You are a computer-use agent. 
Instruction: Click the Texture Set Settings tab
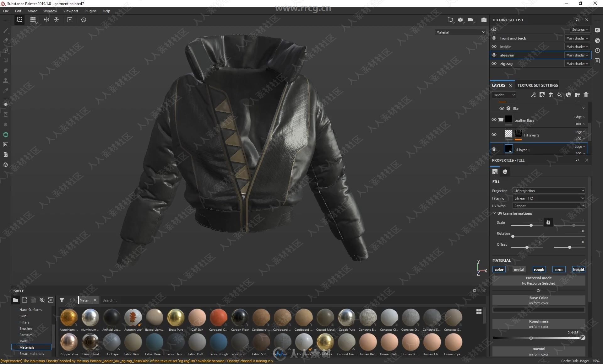pos(538,85)
